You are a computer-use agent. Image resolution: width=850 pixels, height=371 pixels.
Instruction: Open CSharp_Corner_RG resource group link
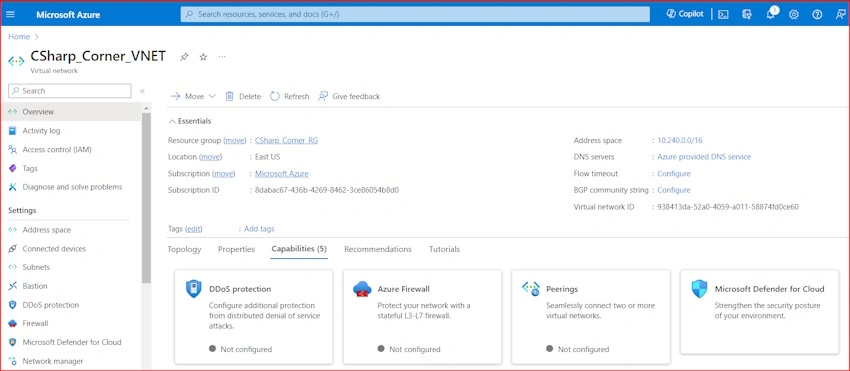[x=287, y=140]
